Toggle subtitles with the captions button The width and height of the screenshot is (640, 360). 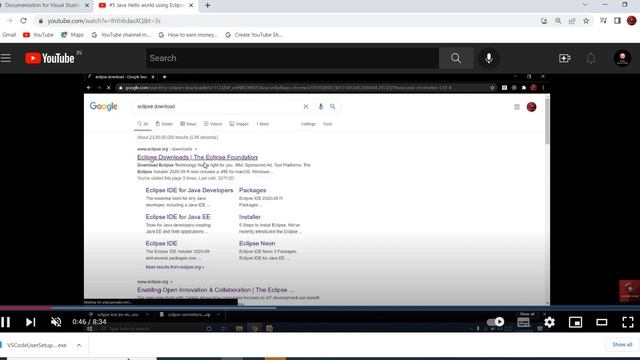coord(523,322)
